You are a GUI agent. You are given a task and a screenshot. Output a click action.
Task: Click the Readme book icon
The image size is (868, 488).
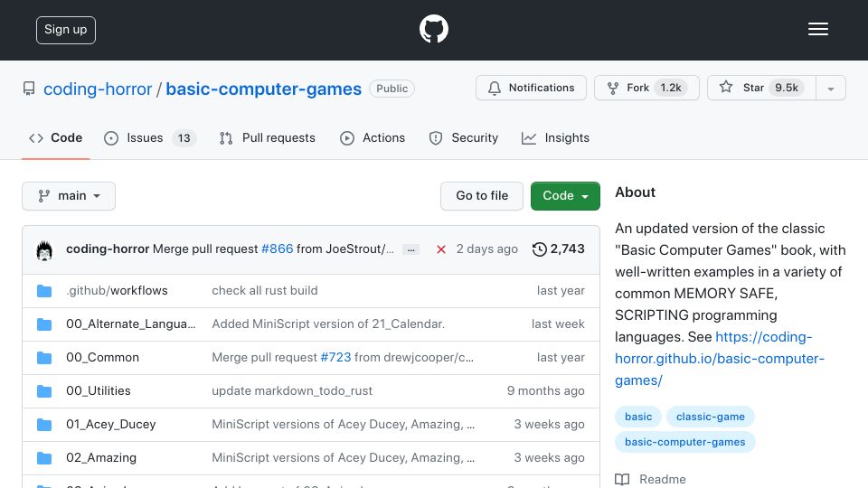coord(622,479)
